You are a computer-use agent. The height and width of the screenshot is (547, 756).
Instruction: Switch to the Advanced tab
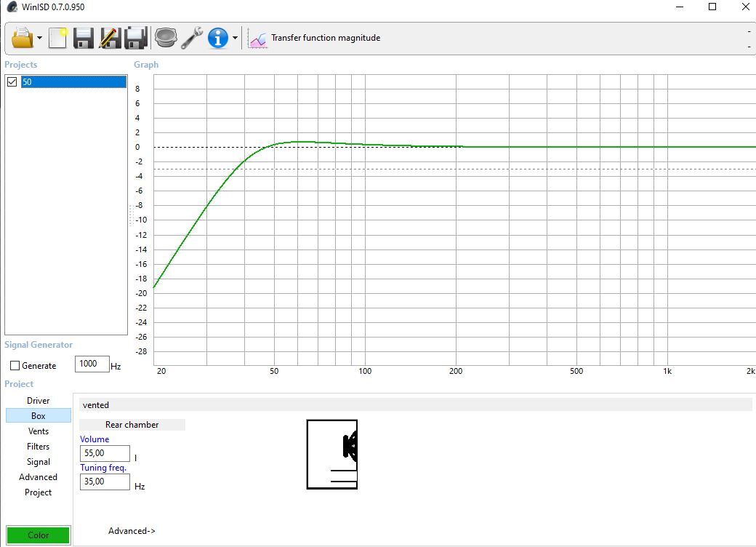tap(38, 477)
